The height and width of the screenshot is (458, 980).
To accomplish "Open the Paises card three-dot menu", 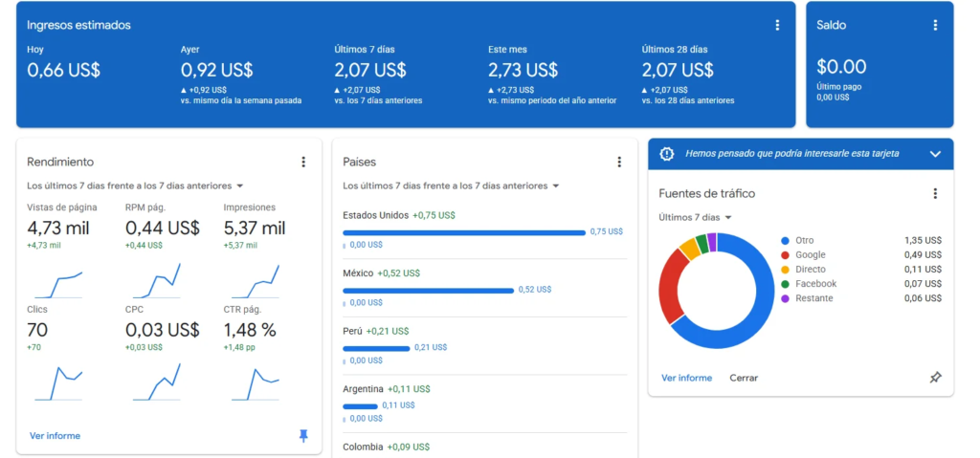I will click(x=619, y=162).
